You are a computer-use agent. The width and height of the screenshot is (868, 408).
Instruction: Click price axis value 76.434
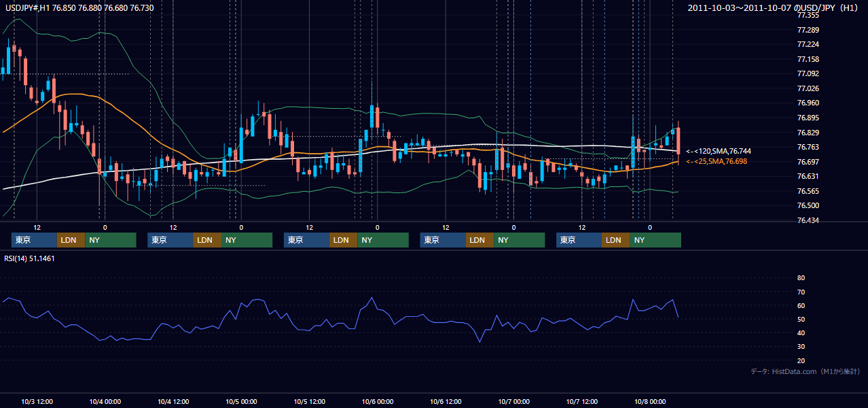pos(807,220)
